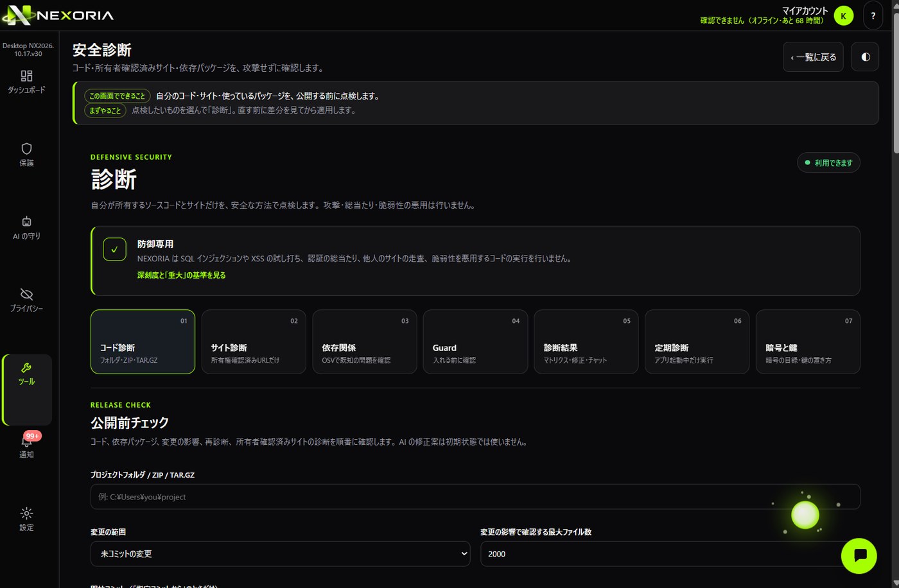Click the offline status text under マイアカウント
The image size is (899, 588).
click(762, 21)
